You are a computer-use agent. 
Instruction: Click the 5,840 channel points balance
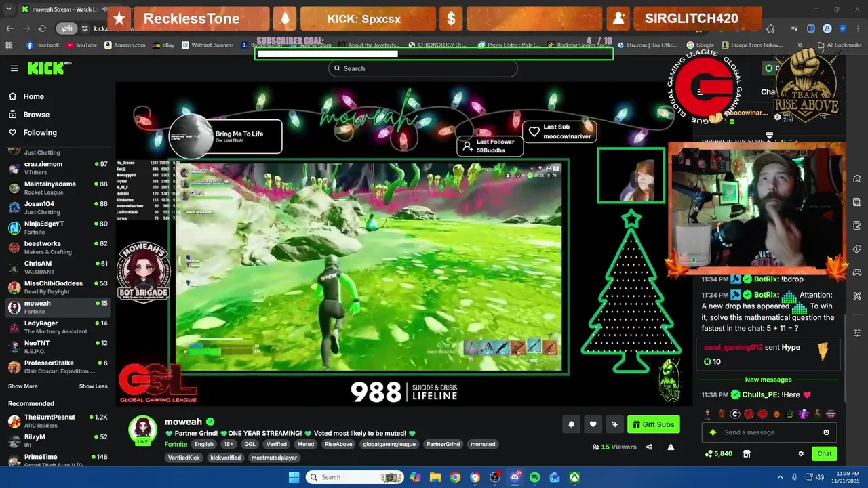(x=719, y=454)
